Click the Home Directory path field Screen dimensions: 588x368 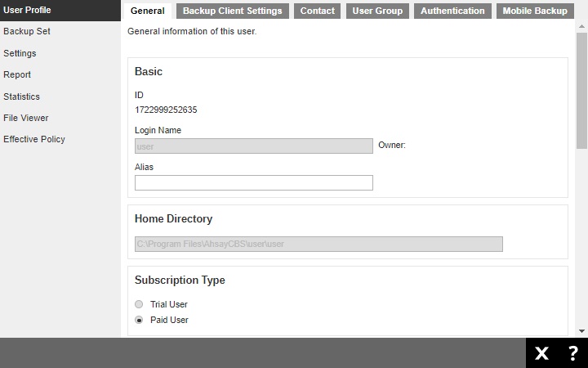tap(318, 244)
